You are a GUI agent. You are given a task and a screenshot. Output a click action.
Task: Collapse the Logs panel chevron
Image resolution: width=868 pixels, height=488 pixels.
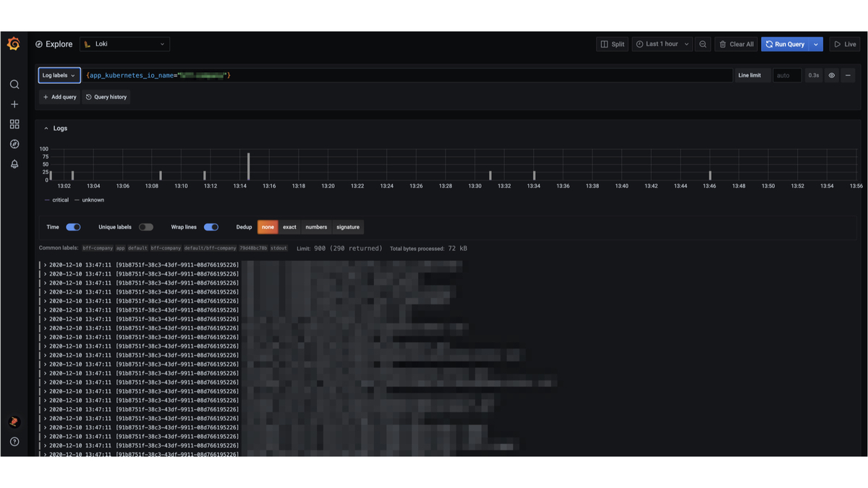tap(46, 129)
